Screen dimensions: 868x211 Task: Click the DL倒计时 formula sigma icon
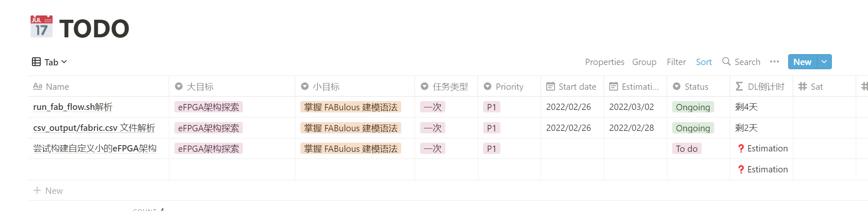pyautogui.click(x=739, y=86)
